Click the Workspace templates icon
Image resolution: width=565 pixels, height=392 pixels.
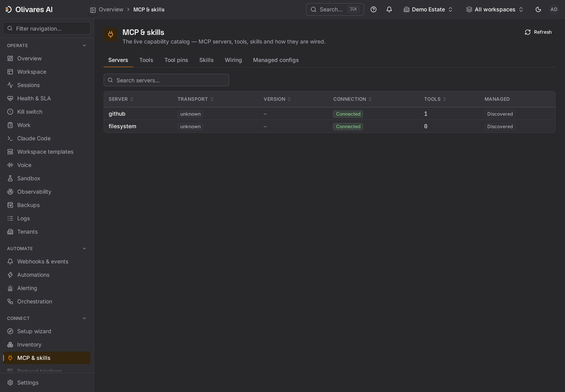click(x=10, y=152)
